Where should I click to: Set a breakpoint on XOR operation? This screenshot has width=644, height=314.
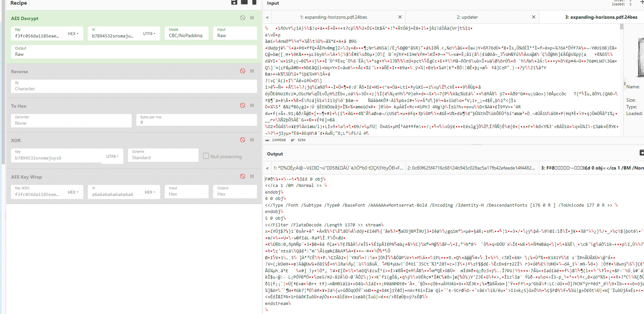252,140
